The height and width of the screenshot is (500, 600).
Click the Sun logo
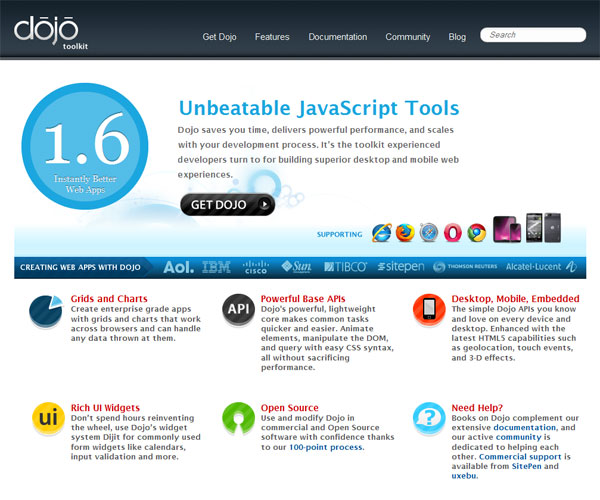[x=296, y=267]
